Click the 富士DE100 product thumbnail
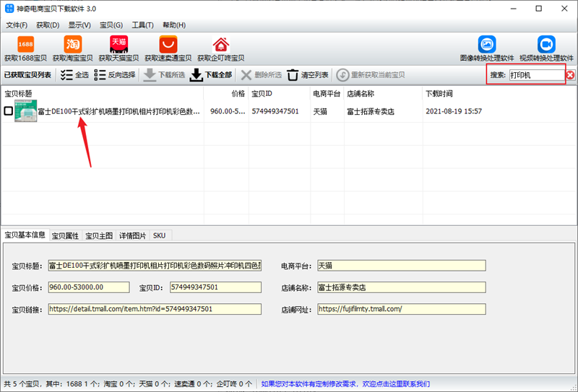578x392 pixels. tap(25, 111)
